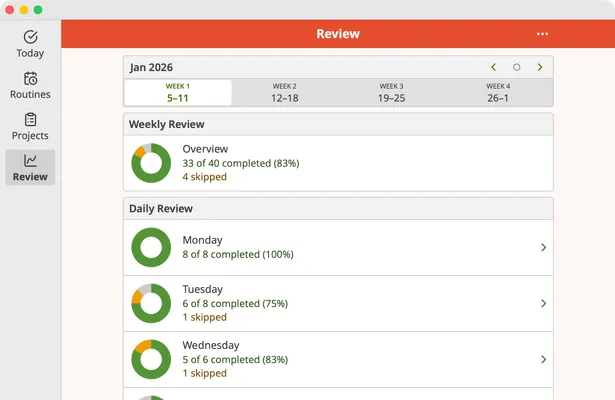Image resolution: width=615 pixels, height=400 pixels.
Task: Click the "4 skipped" text in Overview
Action: coord(204,177)
